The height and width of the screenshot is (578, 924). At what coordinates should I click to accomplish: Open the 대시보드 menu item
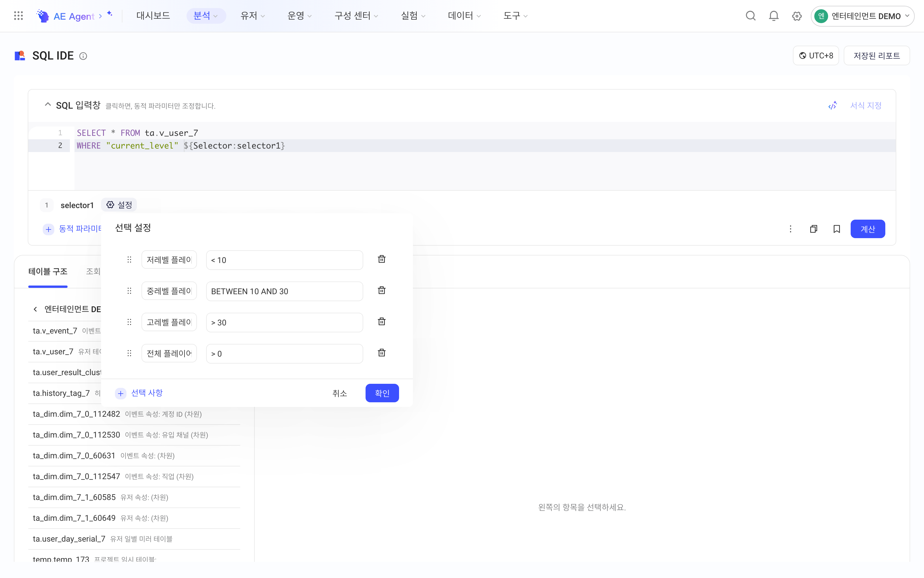[x=153, y=16]
